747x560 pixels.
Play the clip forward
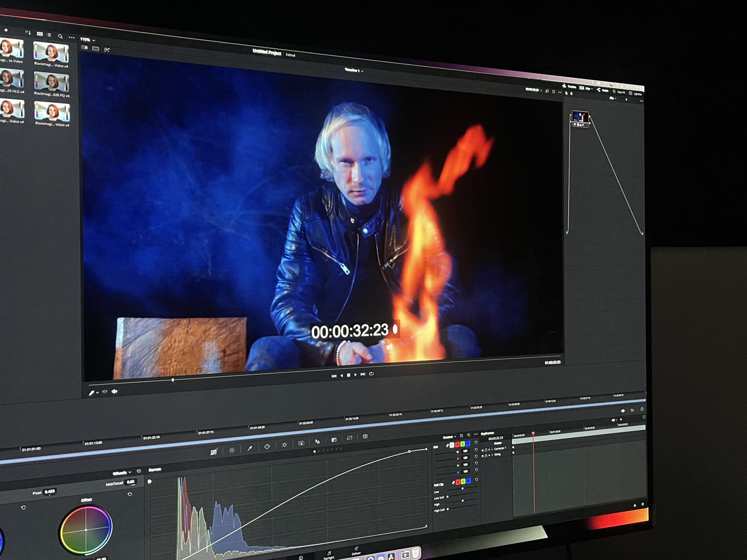(356, 375)
